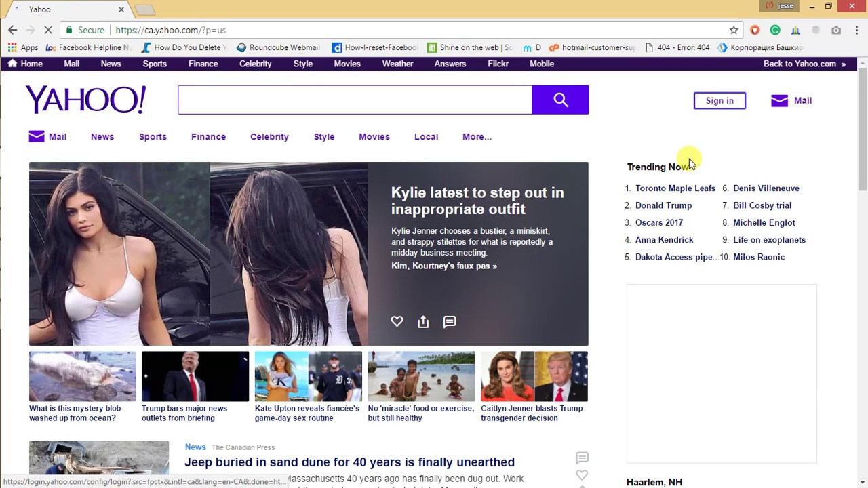Click the Sign in button
Screen dimensions: 868x488
point(719,100)
